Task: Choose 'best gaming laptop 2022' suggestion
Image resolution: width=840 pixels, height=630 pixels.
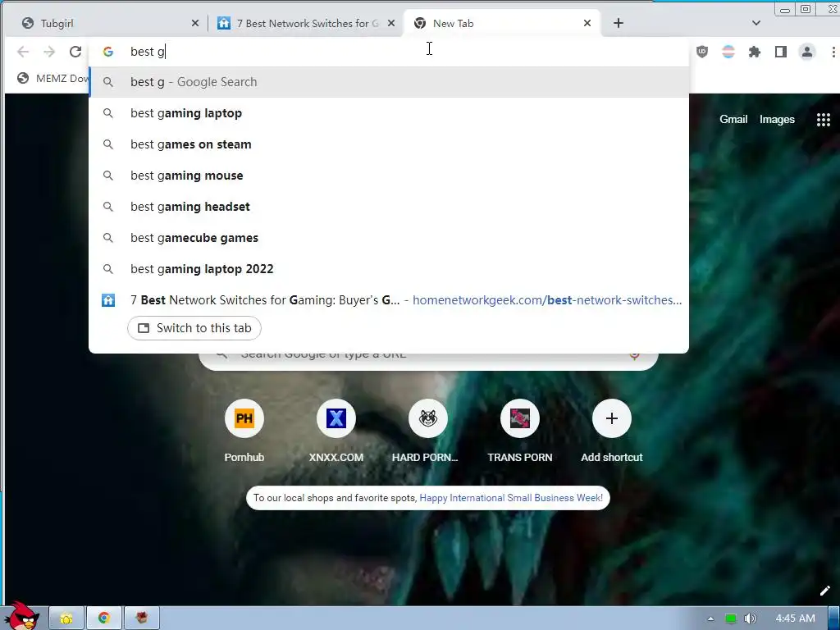Action: pos(389,268)
